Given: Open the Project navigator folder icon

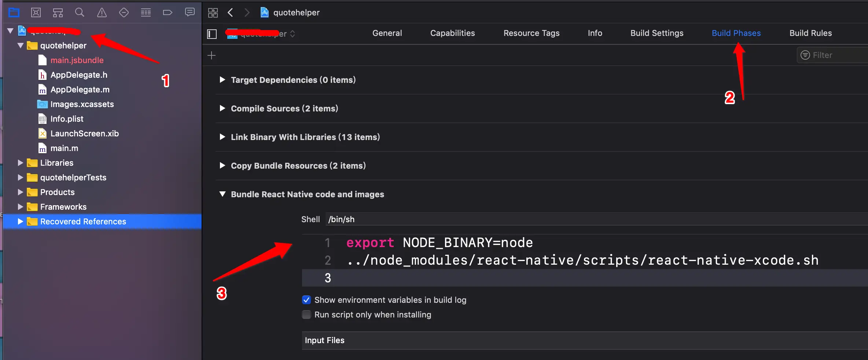Looking at the screenshot, I should pyautogui.click(x=14, y=12).
